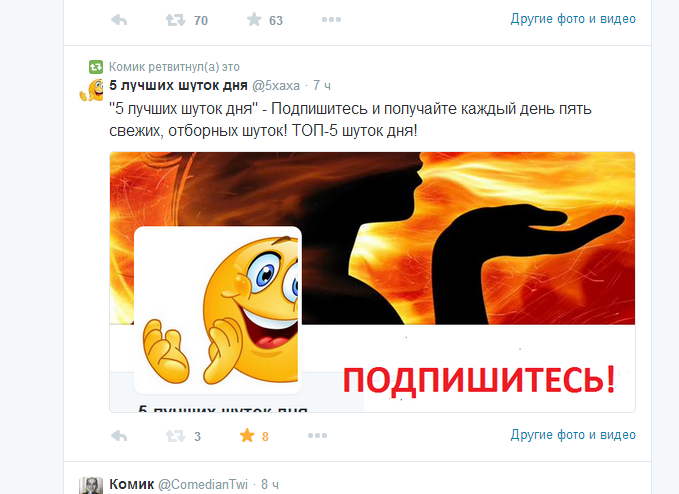Viewport: 679px width, 494px height.
Task: Reply to the top tweet
Action: 119,20
